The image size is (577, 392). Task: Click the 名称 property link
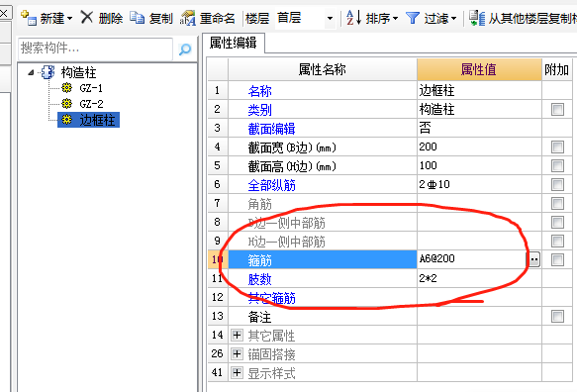(x=259, y=91)
